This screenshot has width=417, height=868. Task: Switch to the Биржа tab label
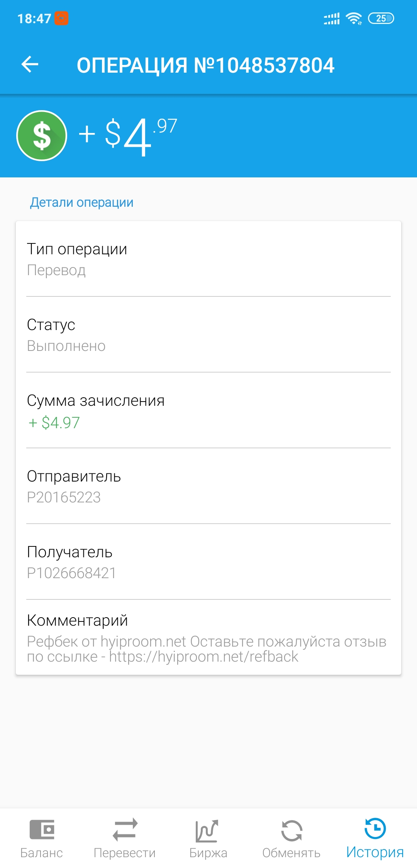(x=208, y=853)
